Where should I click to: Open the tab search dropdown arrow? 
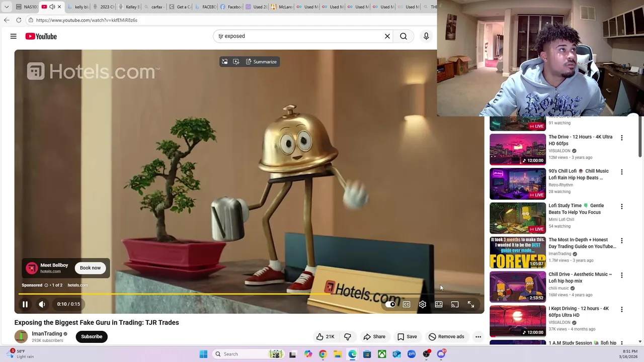7,7
